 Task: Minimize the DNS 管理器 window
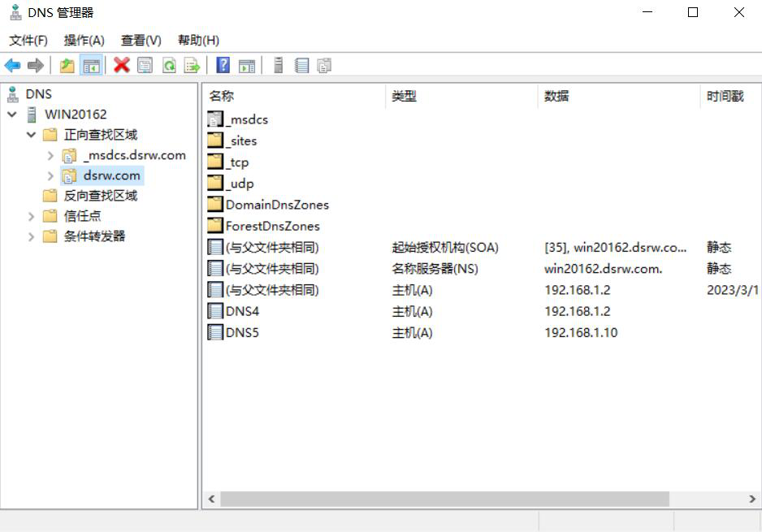coord(647,12)
